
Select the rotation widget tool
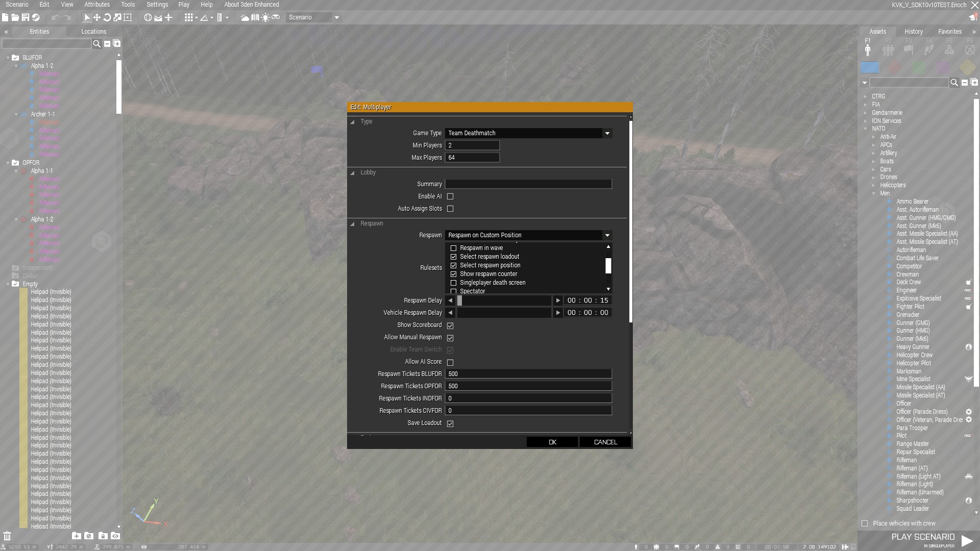(107, 17)
